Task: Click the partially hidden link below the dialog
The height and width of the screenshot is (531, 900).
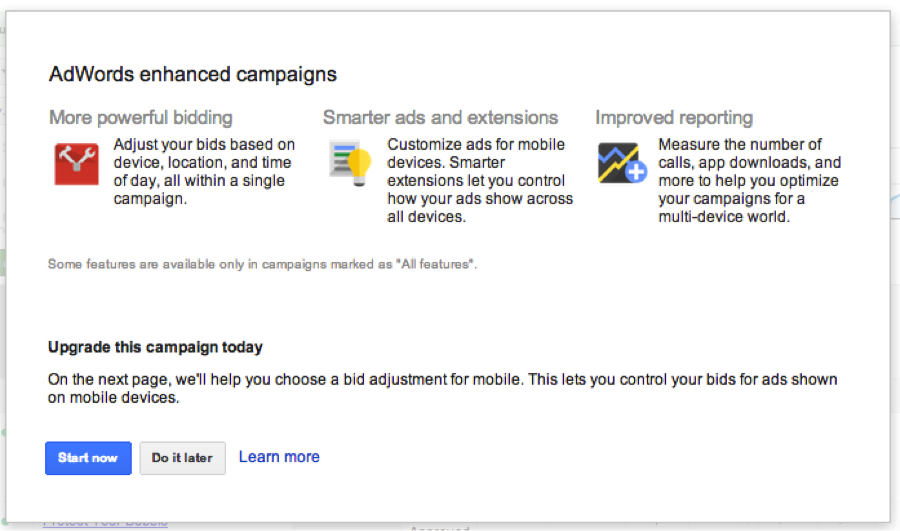Action: (106, 524)
